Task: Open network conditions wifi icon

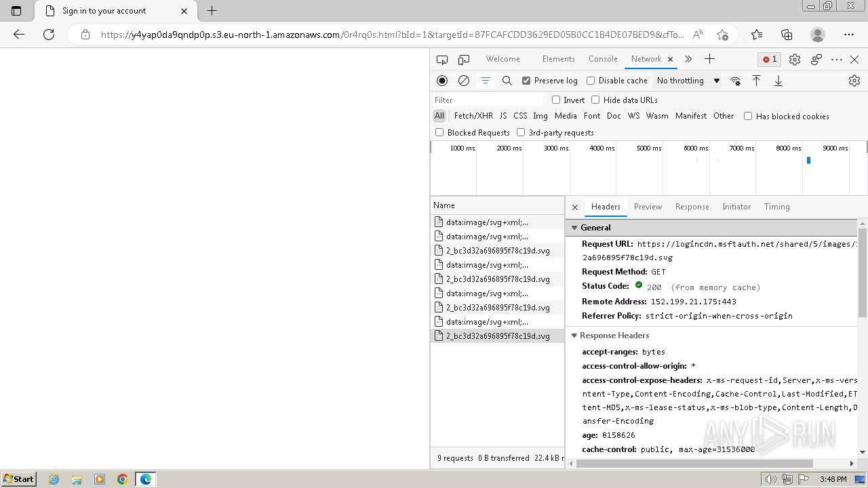Action: (x=735, y=81)
